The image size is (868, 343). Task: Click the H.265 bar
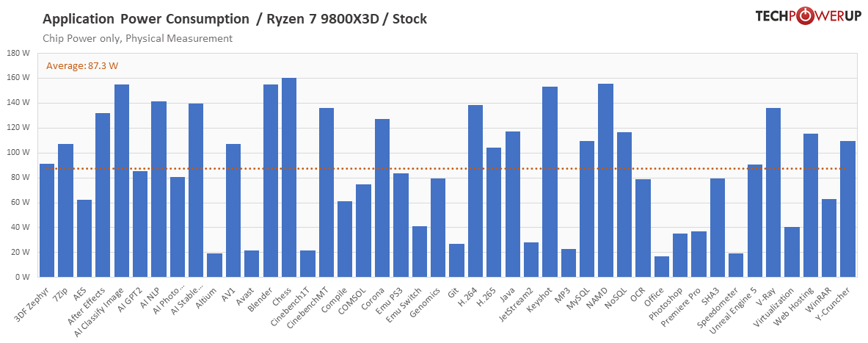click(495, 212)
